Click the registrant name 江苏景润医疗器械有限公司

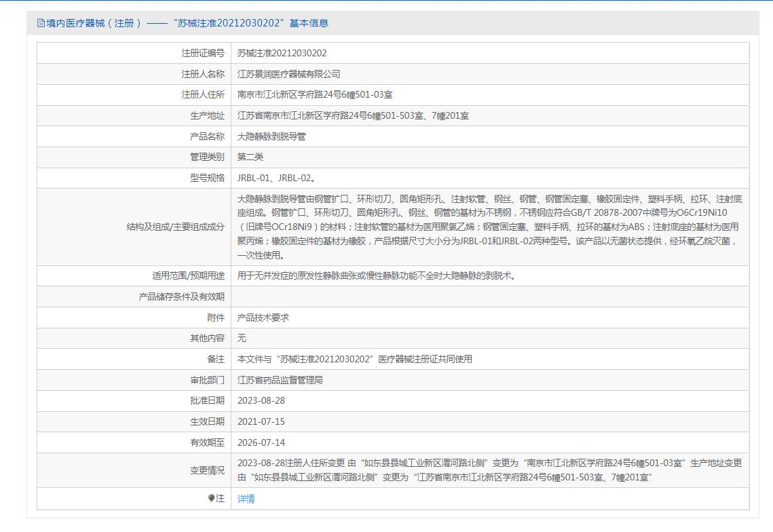pyautogui.click(x=288, y=74)
